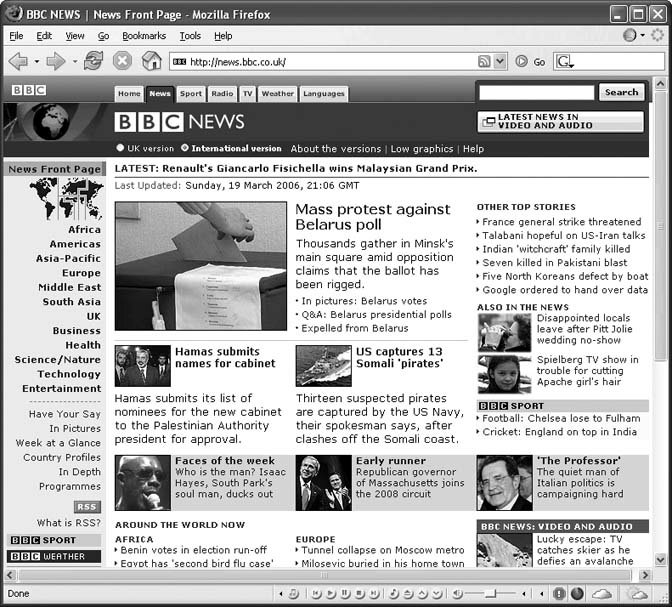Click the globe icon in status bar

577,594
